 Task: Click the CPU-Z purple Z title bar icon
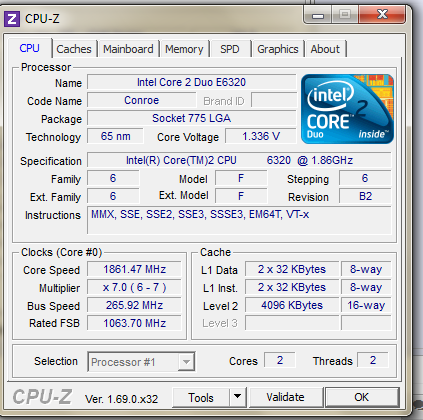pyautogui.click(x=12, y=19)
